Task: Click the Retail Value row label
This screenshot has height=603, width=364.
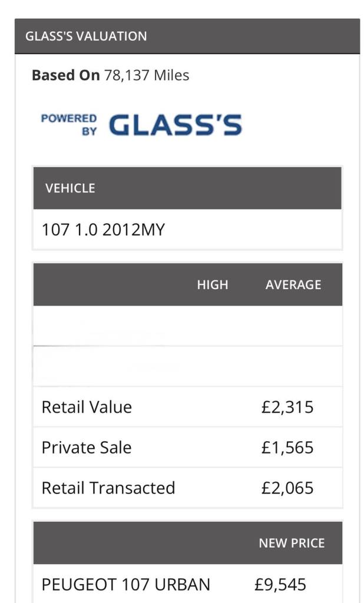Action: coord(87,407)
